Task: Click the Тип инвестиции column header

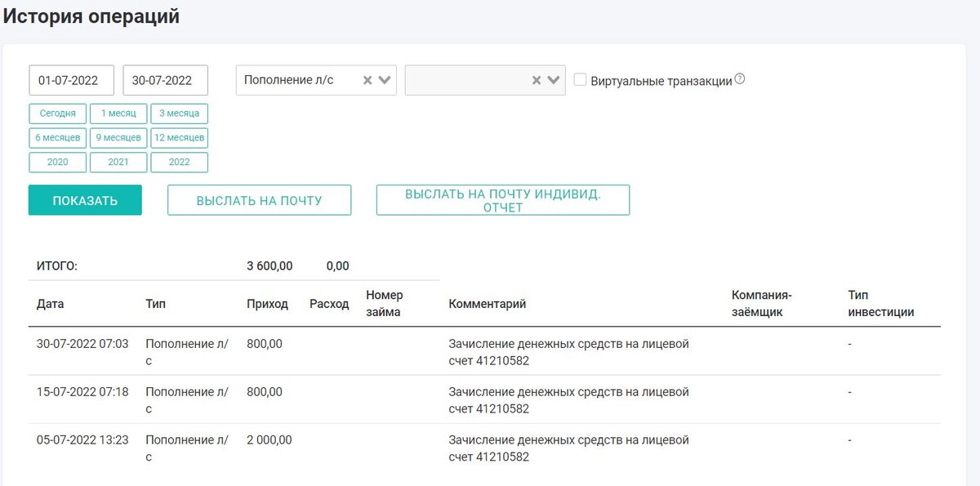Action: [880, 303]
